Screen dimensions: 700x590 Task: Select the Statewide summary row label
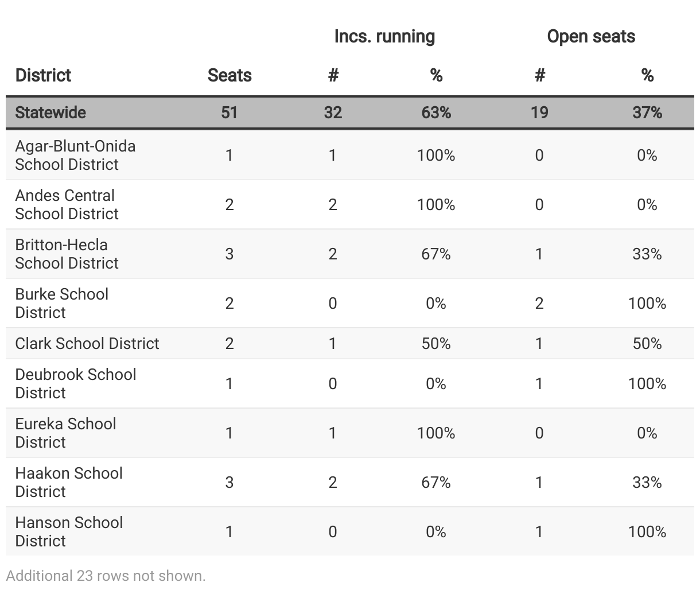click(50, 112)
